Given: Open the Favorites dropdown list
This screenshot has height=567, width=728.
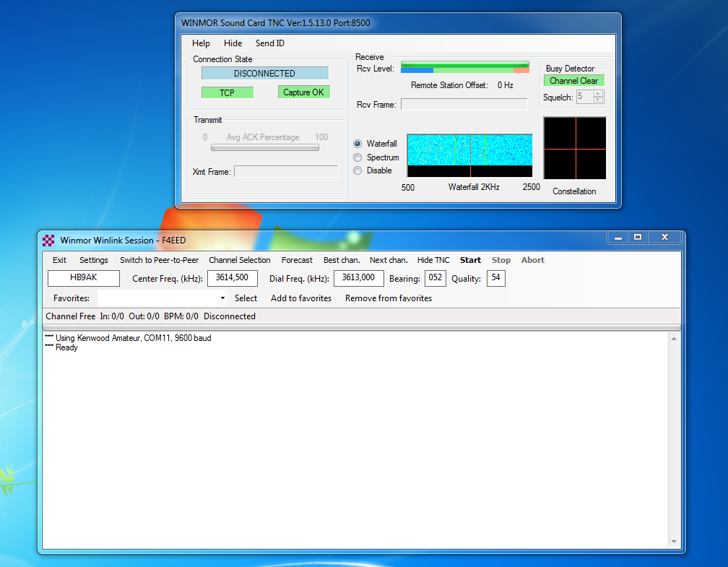Looking at the screenshot, I should 223,298.
